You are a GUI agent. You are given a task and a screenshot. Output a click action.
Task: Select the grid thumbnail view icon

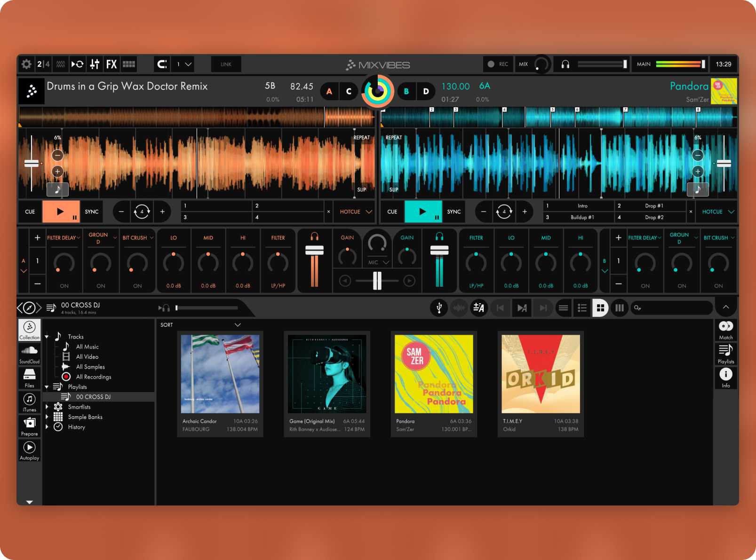600,308
